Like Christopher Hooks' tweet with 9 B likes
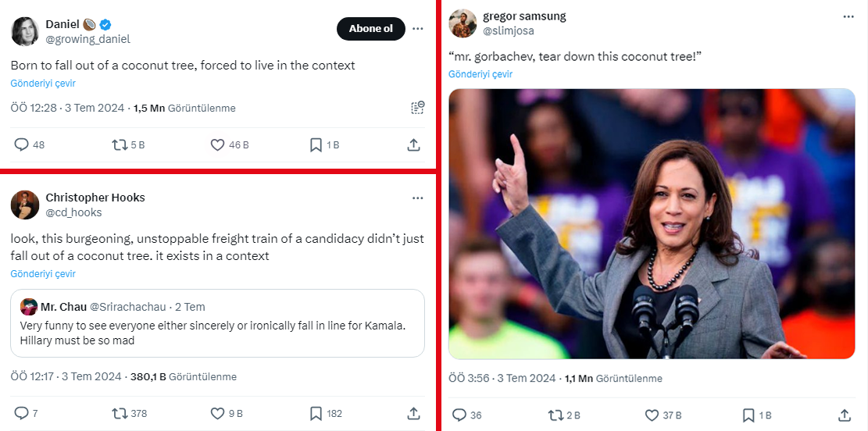Screen dimensions: 868x431 click(x=218, y=413)
